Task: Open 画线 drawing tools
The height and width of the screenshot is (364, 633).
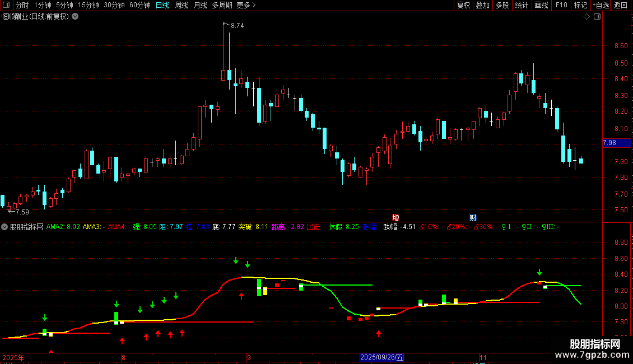Action: 541,5
